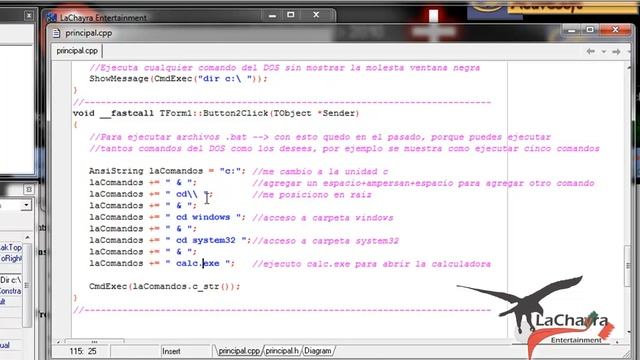Click the 'cd\\' string in the code
This screenshot has height=360, width=640.
187,194
